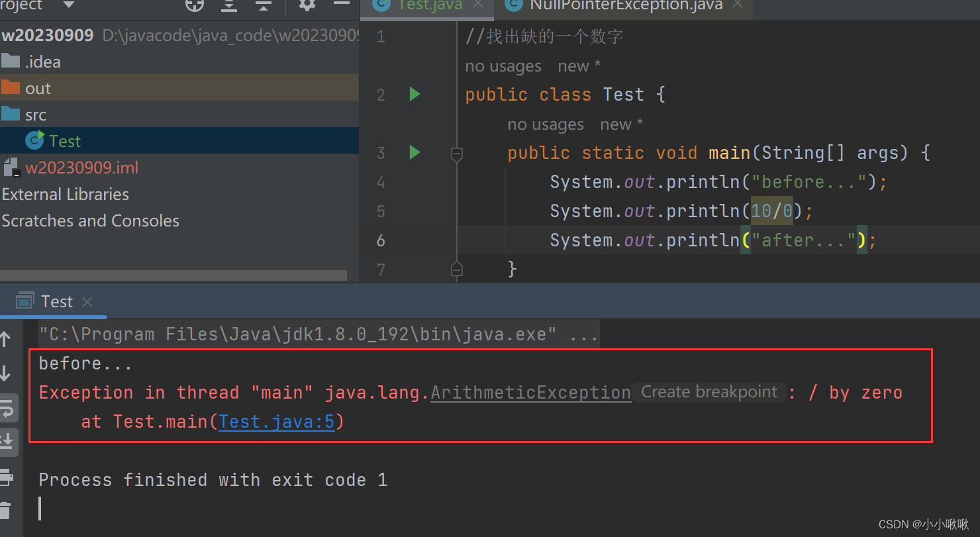Click the print icon in Run panel
980x537 pixels.
tap(6, 476)
